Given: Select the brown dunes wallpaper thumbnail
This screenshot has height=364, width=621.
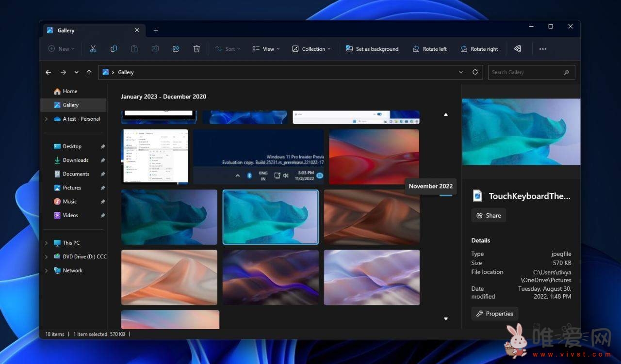Looking at the screenshot, I should click(x=372, y=217).
